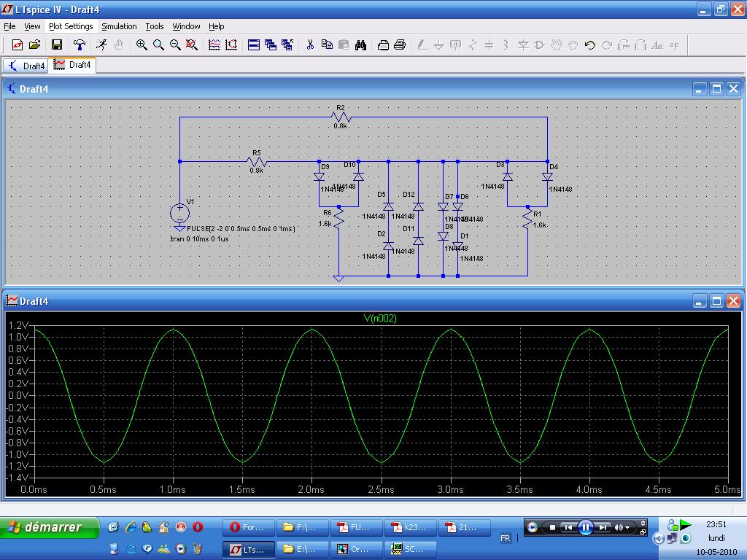Click the FR language indicator in the taskbar
Screen dimensions: 747x560
click(505, 538)
